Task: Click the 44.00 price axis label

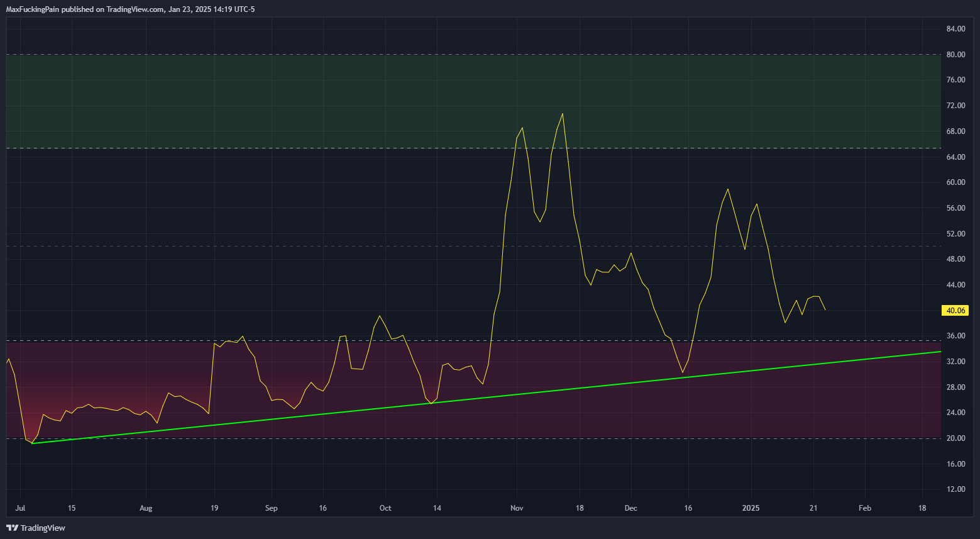Action: [955, 285]
